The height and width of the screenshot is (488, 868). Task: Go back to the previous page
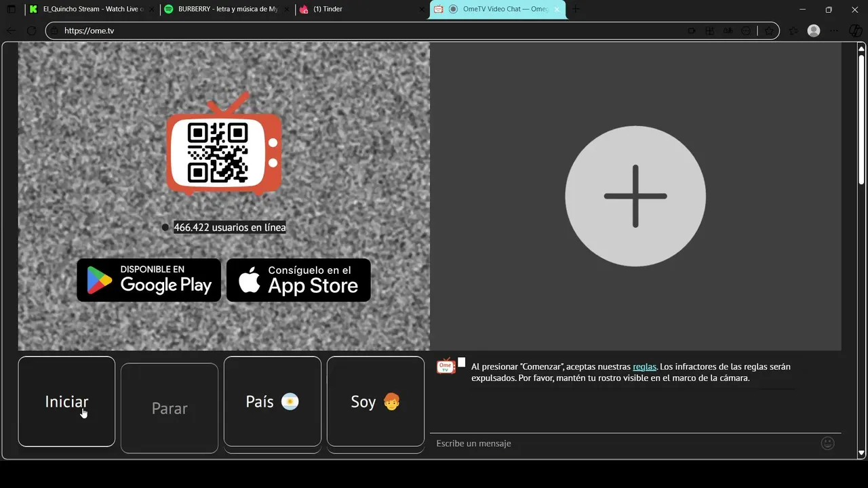11,30
